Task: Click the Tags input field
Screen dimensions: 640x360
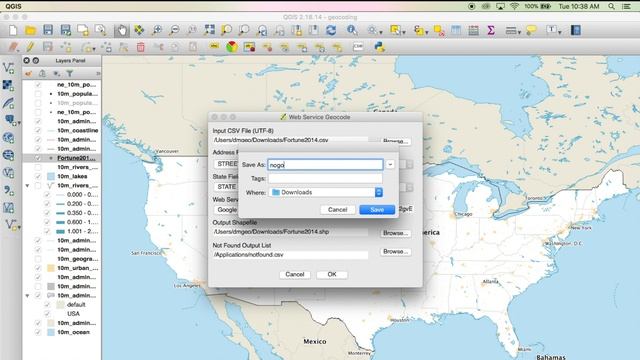Action: [x=325, y=178]
